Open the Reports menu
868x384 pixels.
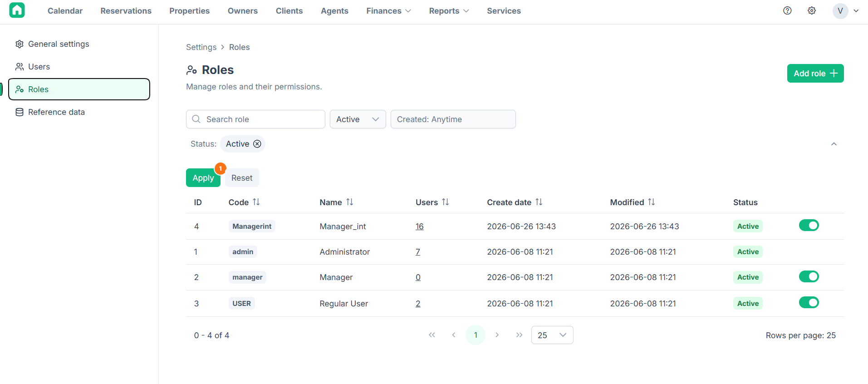(x=449, y=11)
